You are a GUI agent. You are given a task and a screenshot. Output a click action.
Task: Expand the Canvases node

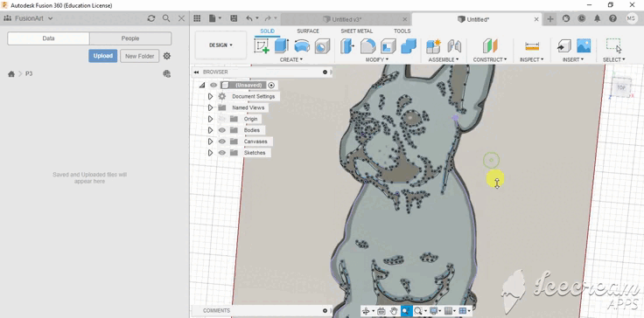[x=210, y=142]
